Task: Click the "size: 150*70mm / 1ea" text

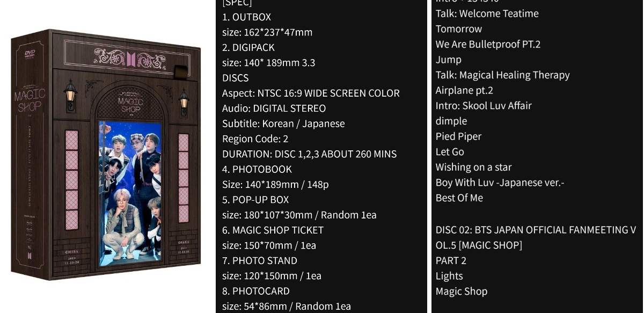Action: (x=269, y=245)
